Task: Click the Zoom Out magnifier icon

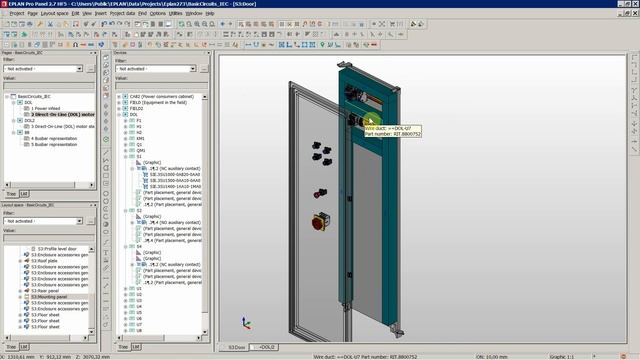Action: coord(204,24)
